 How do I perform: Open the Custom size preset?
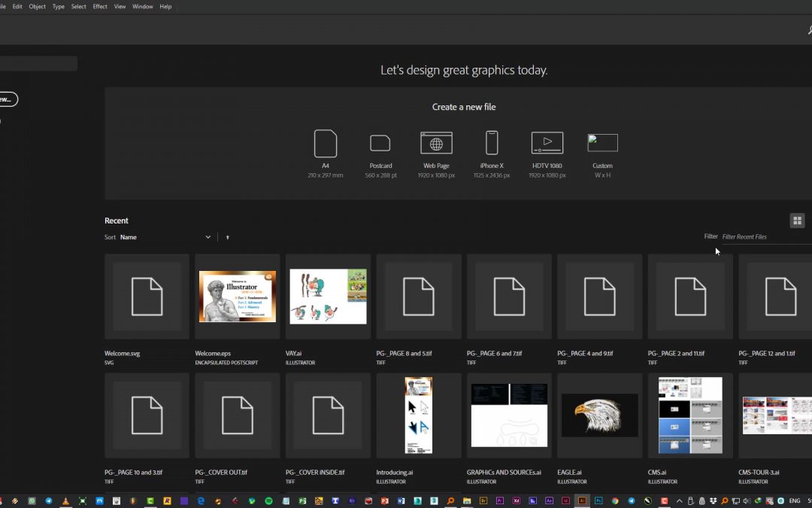click(602, 143)
